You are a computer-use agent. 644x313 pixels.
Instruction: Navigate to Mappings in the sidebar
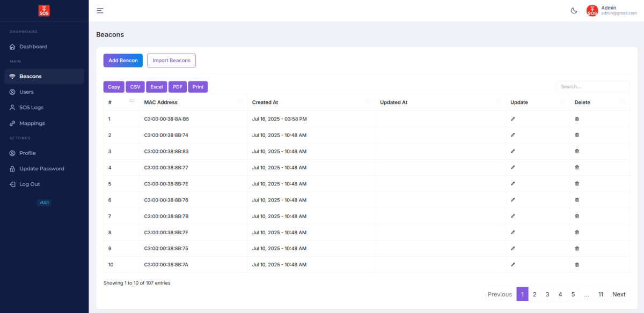coord(32,123)
